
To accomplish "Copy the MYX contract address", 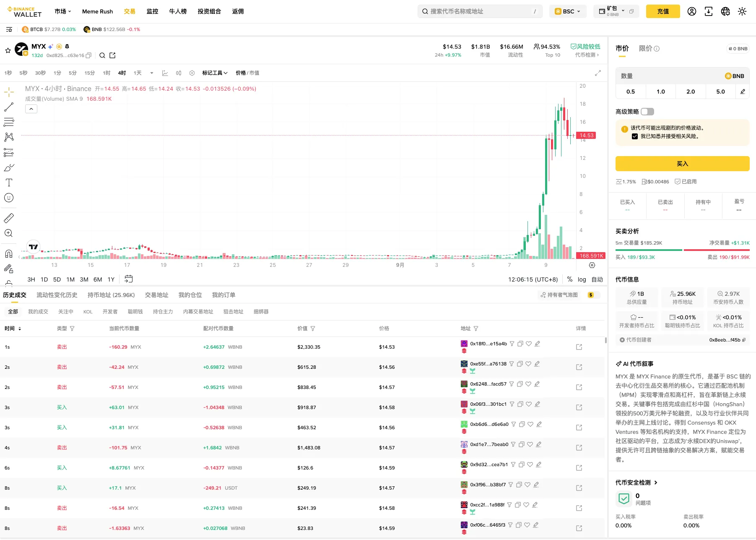I will tap(88, 55).
